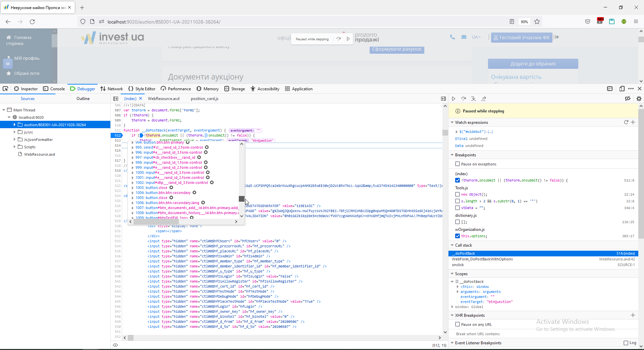The image size is (644, 350).
Task: Toggle deactivate breakpoints icon
Action: coord(628,99)
